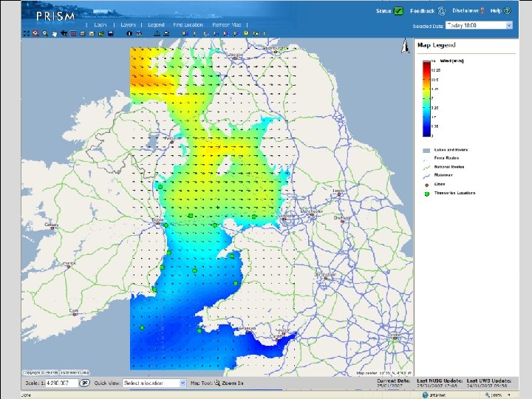532x399 pixels.
Task: Click the Internet zone globe icon in status bar
Action: click(x=425, y=395)
